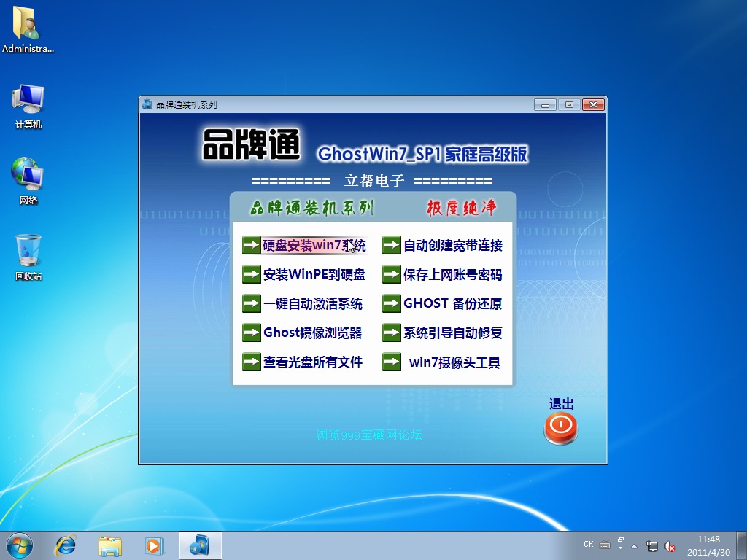Click the on-screen keyboard tray icon
Viewport: 747px width, 560px height.
(605, 545)
